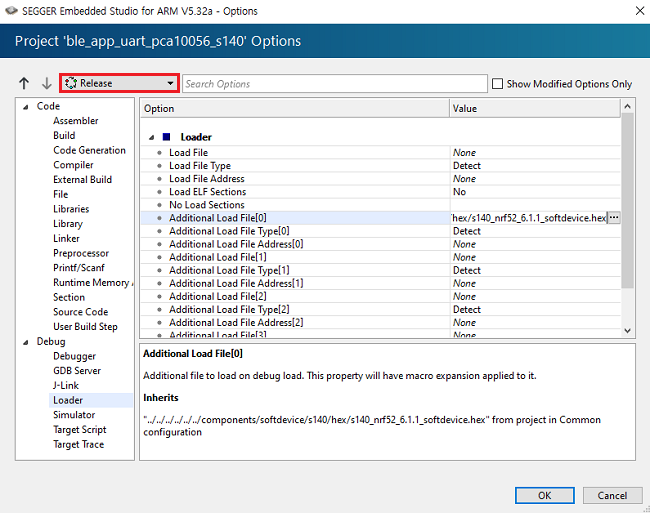Click the scroll up arrow of options list
This screenshot has width=650, height=513.
tap(628, 106)
